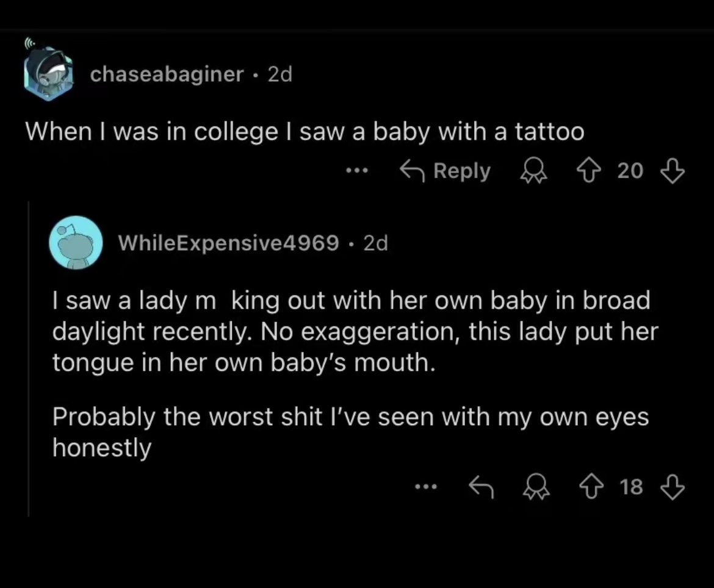The width and height of the screenshot is (714, 588).
Task: Collapse the reply thread using the vertical line
Action: pyautogui.click(x=29, y=360)
